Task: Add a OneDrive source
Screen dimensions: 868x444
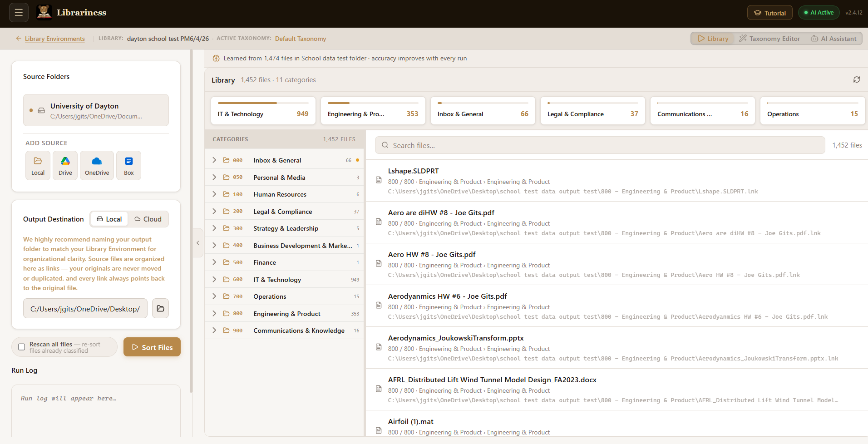Action: pos(97,166)
